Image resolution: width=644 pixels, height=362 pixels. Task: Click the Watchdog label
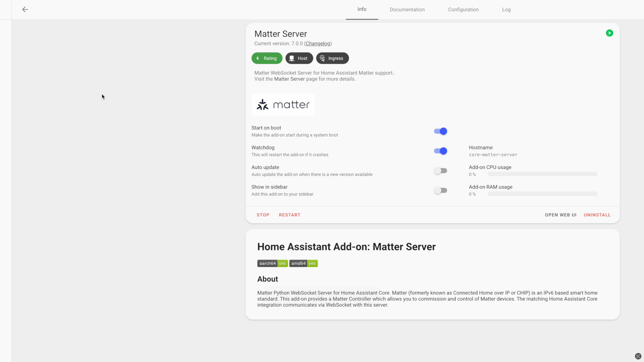coord(263,148)
